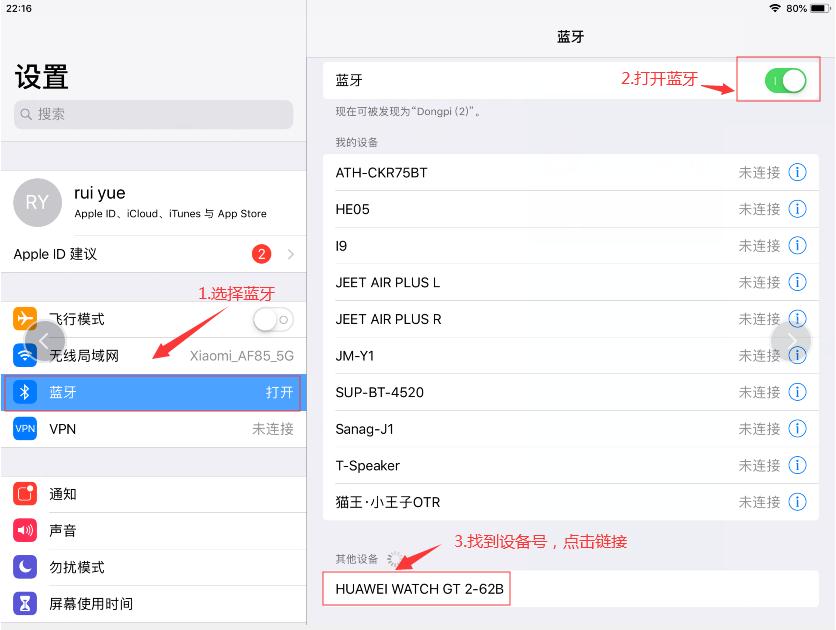This screenshot has width=836, height=630.
Task: Connect to JM-Y1 device
Action: click(x=570, y=356)
